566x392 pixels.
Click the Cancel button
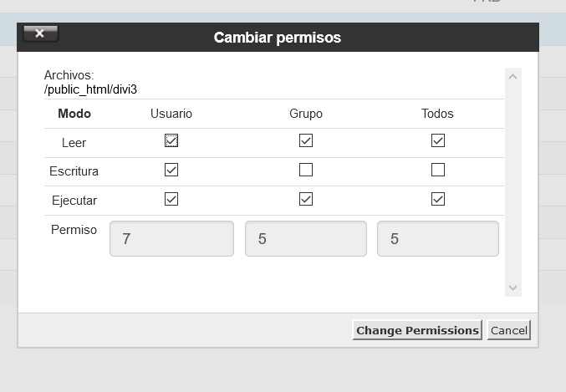(x=508, y=330)
